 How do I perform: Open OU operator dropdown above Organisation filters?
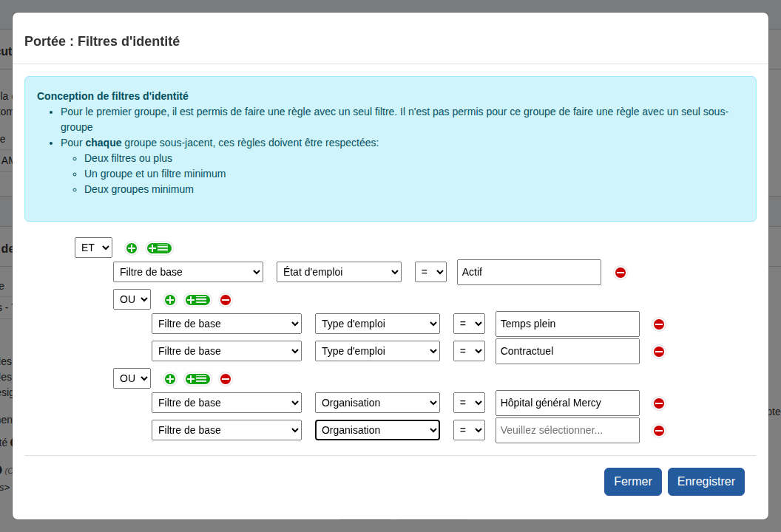132,378
